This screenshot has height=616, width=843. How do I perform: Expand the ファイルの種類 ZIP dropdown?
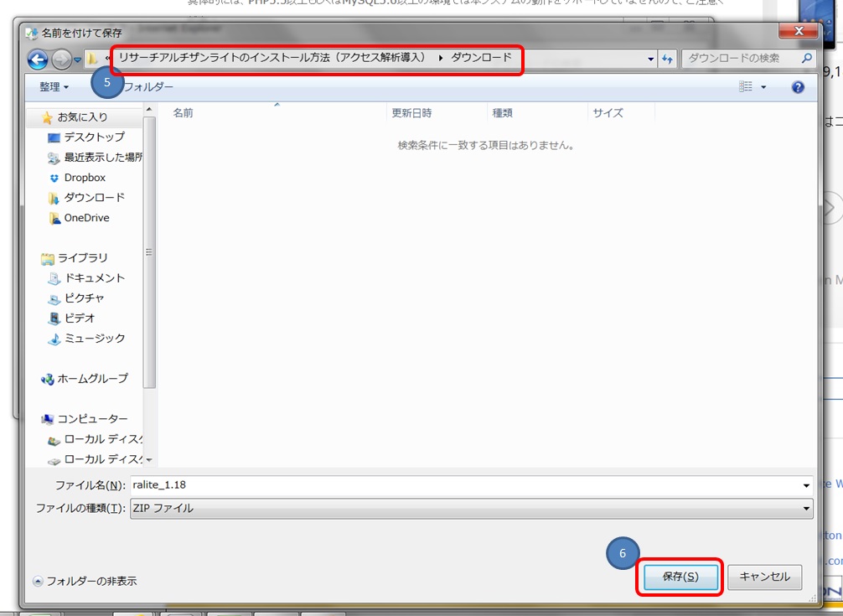(x=806, y=509)
